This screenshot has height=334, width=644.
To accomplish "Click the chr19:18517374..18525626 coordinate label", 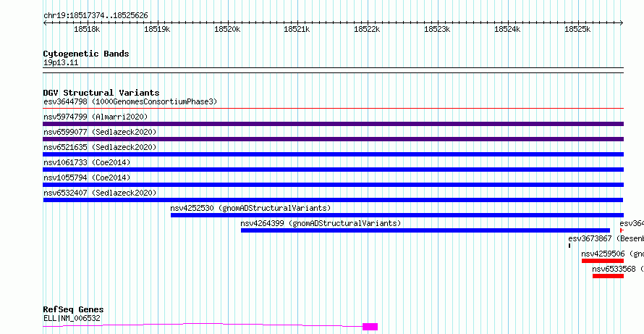I will [96, 16].
